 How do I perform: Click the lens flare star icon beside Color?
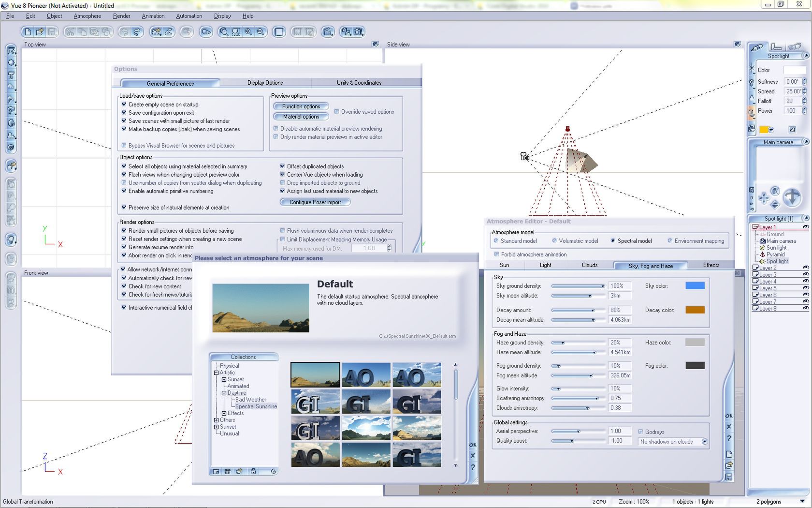[x=752, y=69]
